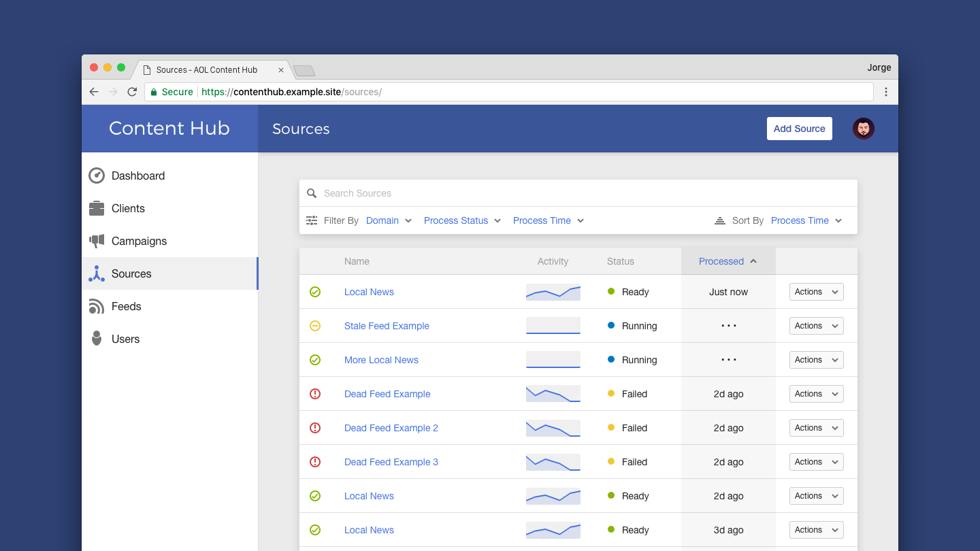The image size is (980, 551).
Task: Click the Feeds RSS icon
Action: pyautogui.click(x=97, y=306)
